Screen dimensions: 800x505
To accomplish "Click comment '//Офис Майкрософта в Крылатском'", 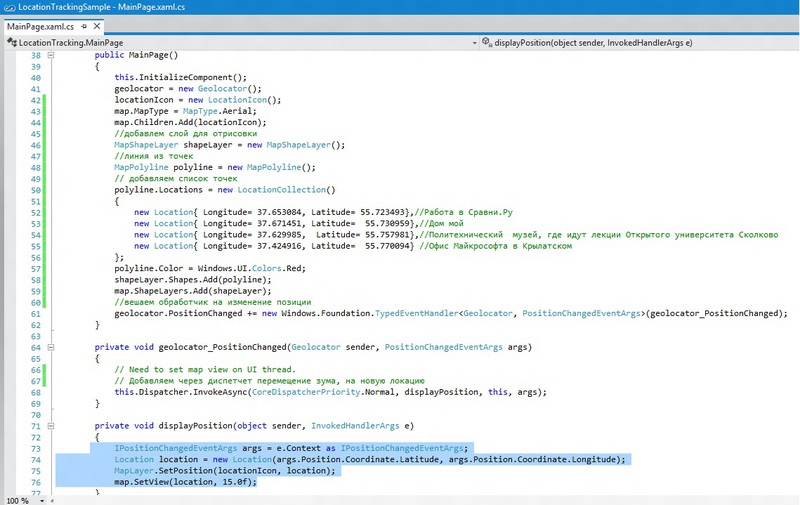I will (x=495, y=246).
